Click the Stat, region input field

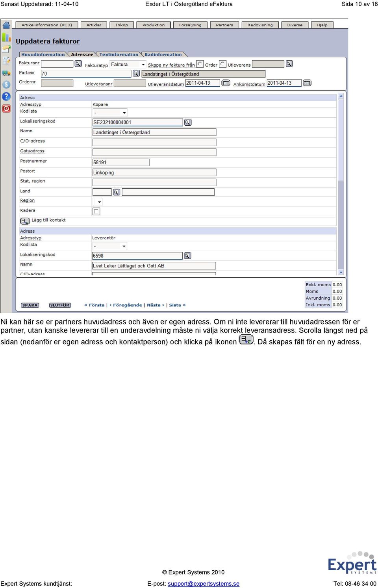point(154,182)
